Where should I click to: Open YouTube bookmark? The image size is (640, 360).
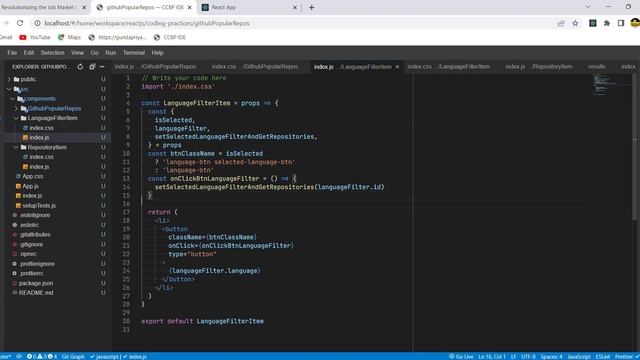pos(35,37)
